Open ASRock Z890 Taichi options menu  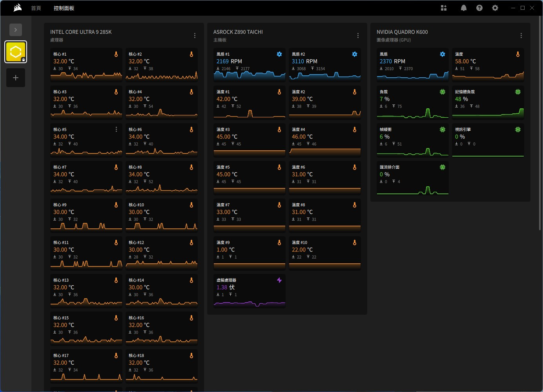pos(358,36)
